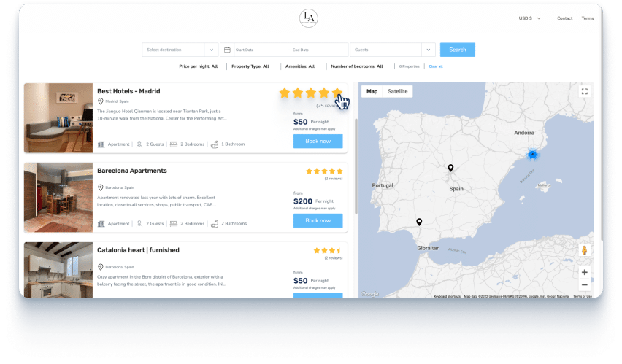The image size is (622, 364).
Task: Switch map to Map view tab
Action: pos(372,92)
